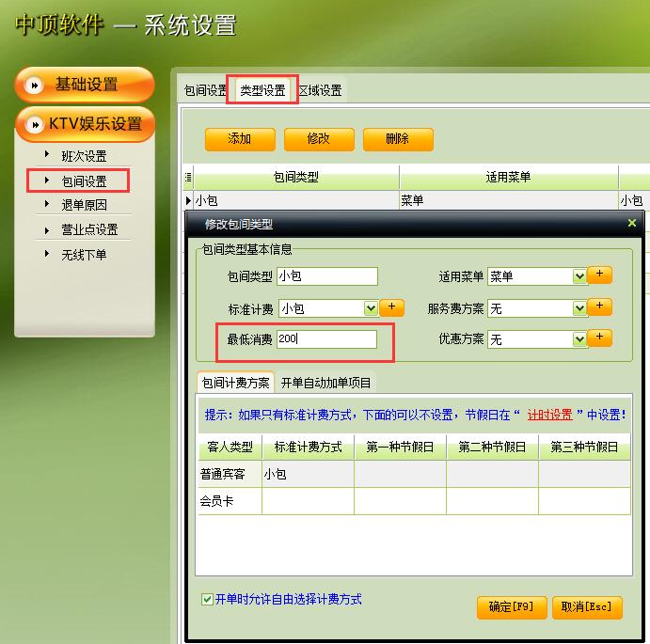The width and height of the screenshot is (650, 644).
Task: Click 客人类型 column header
Action: click(230, 447)
